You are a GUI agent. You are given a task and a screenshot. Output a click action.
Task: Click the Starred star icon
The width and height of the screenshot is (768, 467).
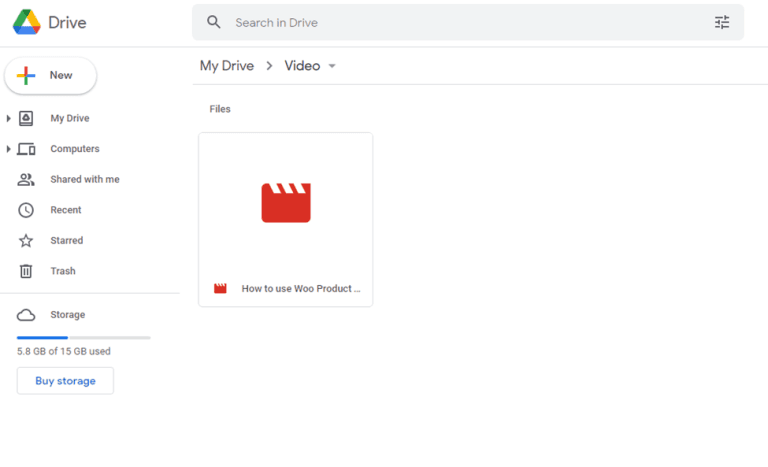coord(27,241)
